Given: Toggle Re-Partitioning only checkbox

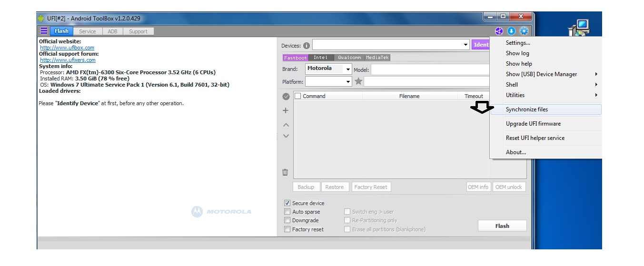Looking at the screenshot, I should 347,220.
